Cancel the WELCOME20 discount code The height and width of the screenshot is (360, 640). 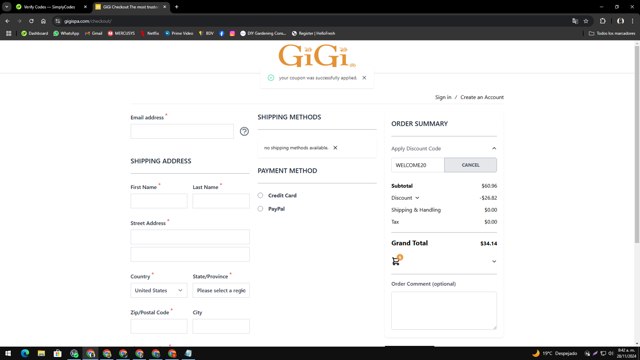click(470, 165)
